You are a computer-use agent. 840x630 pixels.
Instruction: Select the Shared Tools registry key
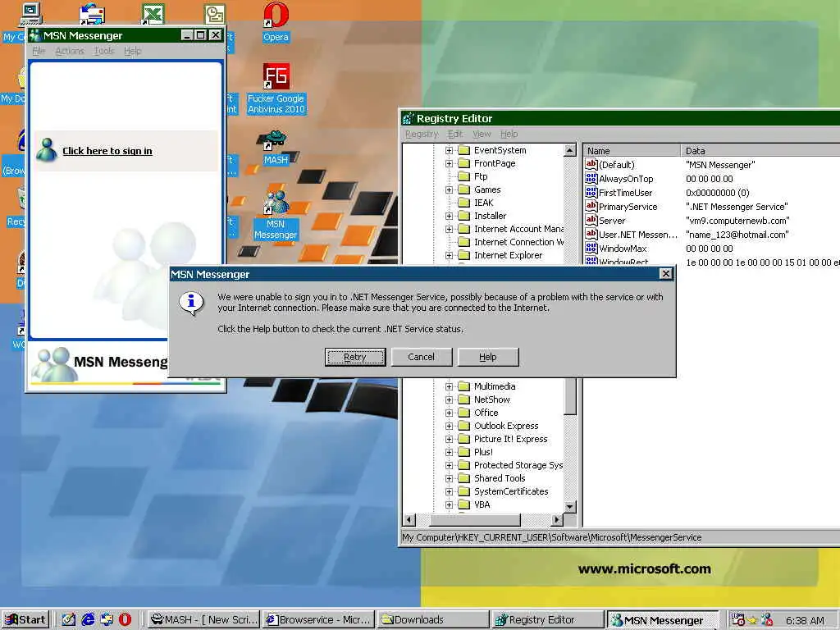click(x=500, y=478)
